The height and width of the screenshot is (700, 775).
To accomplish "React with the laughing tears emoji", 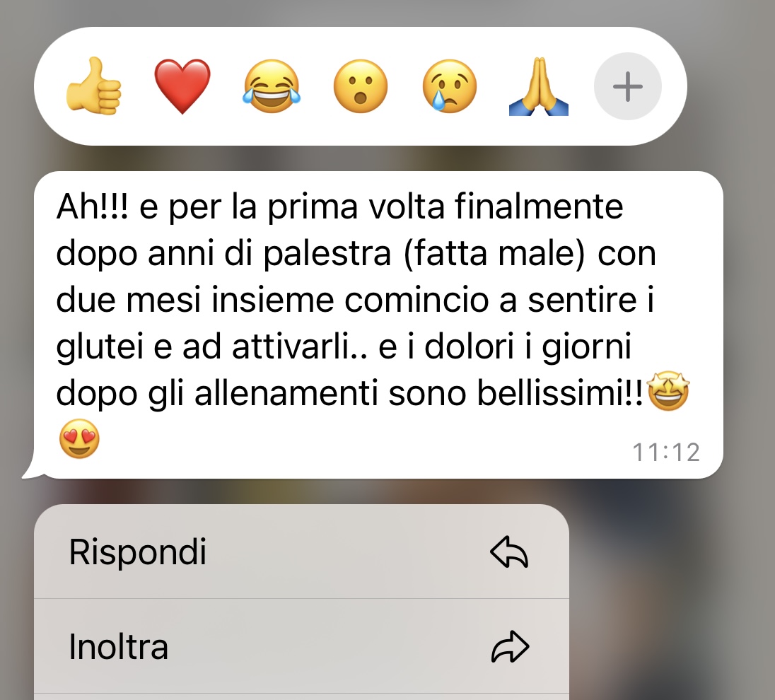I will (272, 86).
